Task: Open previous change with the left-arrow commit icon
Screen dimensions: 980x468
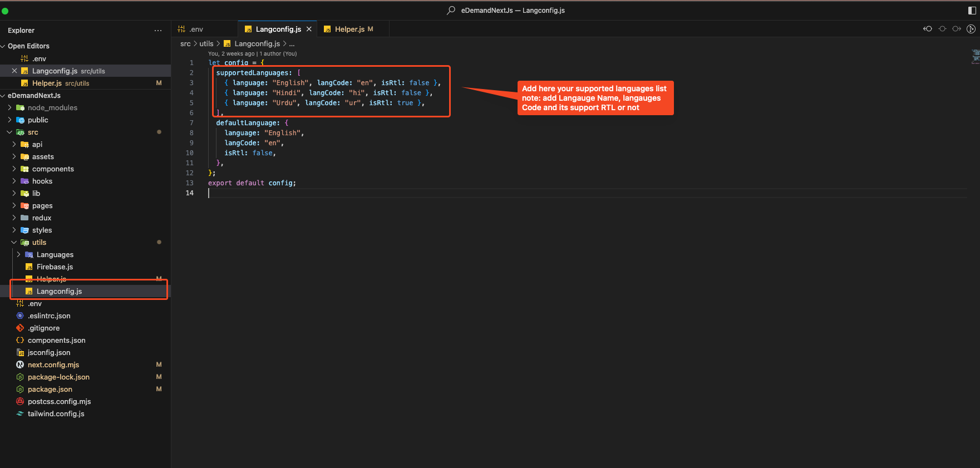Action: pos(928,29)
